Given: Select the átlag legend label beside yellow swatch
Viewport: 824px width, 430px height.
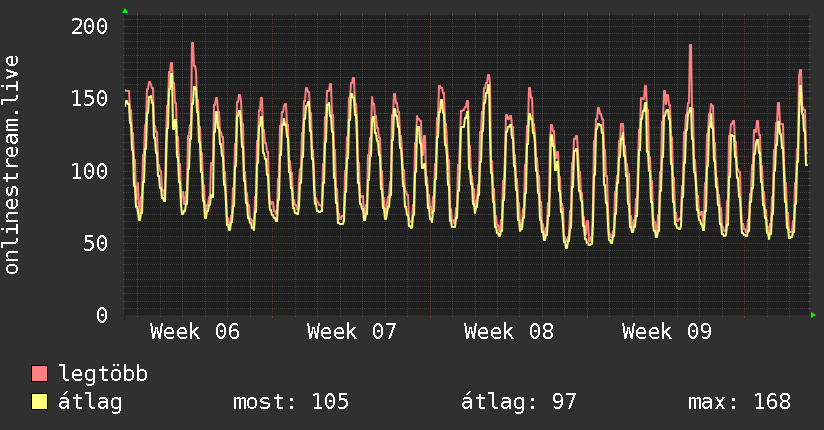Looking at the screenshot, I should [90, 402].
